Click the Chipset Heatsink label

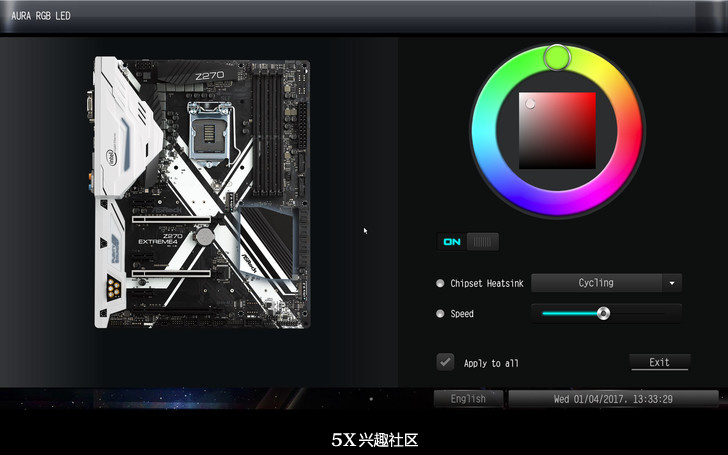pos(487,283)
